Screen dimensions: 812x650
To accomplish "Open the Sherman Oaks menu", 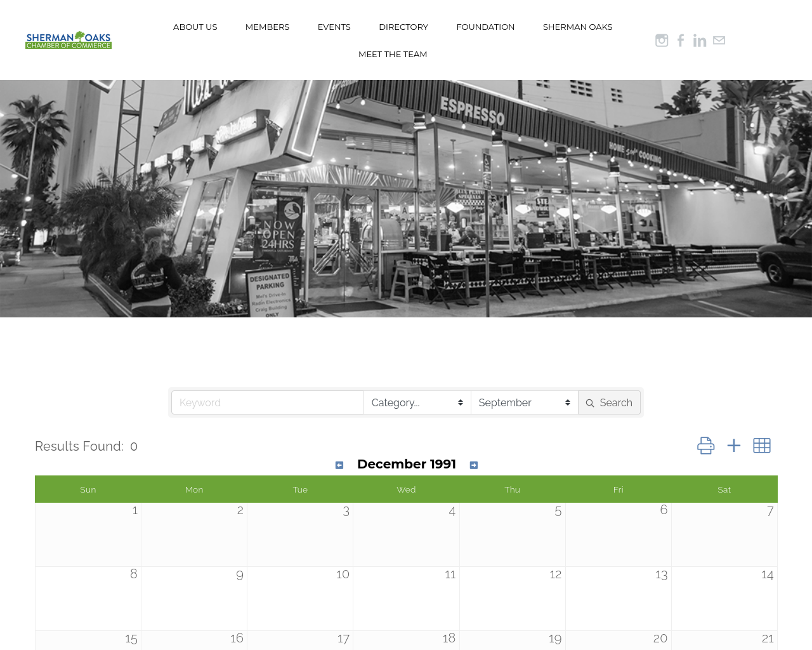I will click(x=578, y=27).
